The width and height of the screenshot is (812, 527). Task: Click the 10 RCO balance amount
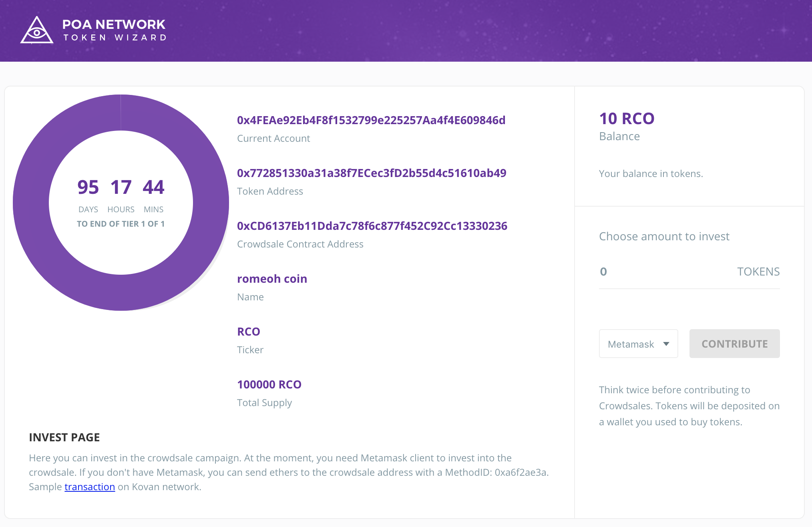point(627,119)
